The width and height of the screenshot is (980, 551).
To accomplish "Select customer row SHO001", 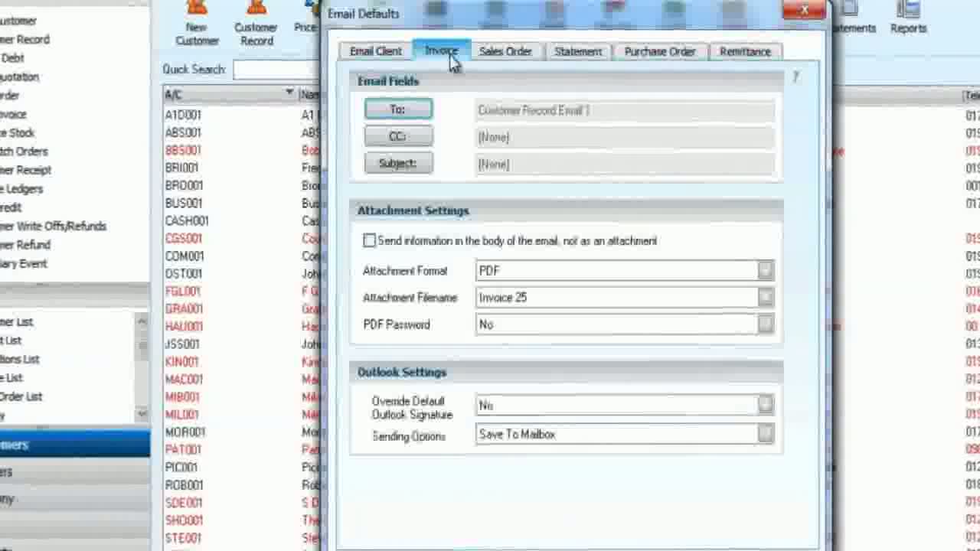I will point(184,520).
